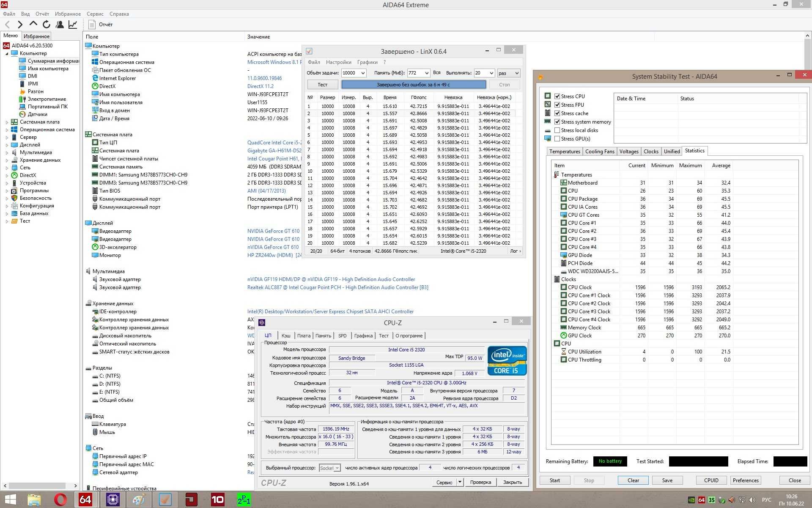The width and height of the screenshot is (812, 508).
Task: Click the Forward arrow in AIDA64 toolbar
Action: 20,25
